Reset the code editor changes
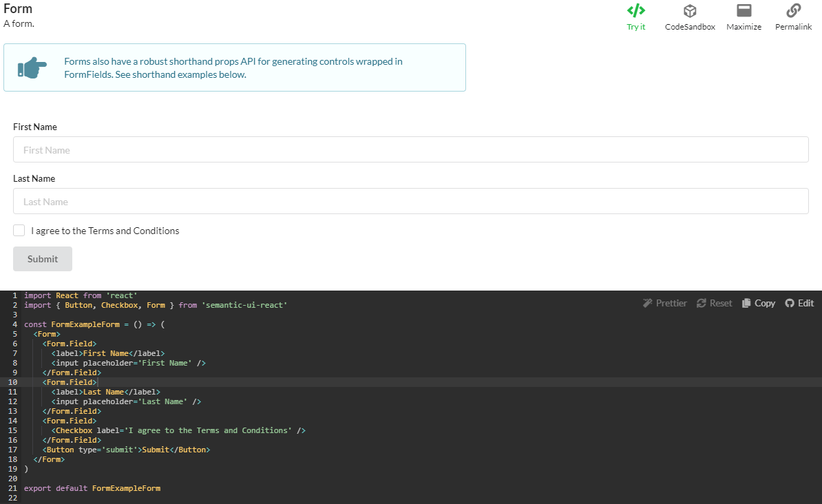 [714, 303]
